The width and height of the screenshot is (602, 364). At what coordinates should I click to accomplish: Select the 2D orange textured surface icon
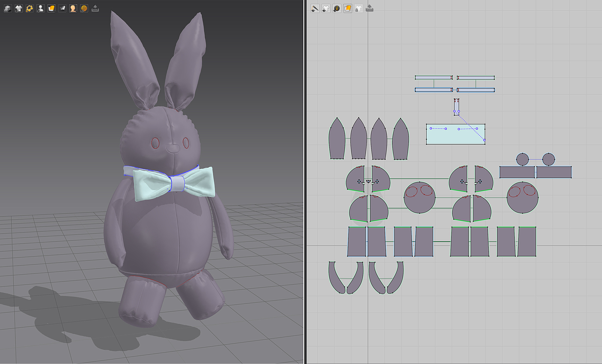348,8
